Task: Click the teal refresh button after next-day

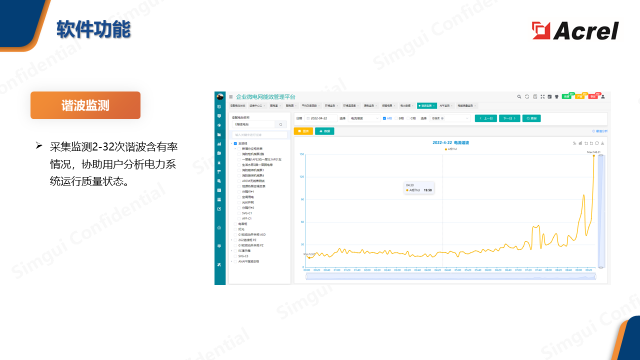Action: point(531,118)
